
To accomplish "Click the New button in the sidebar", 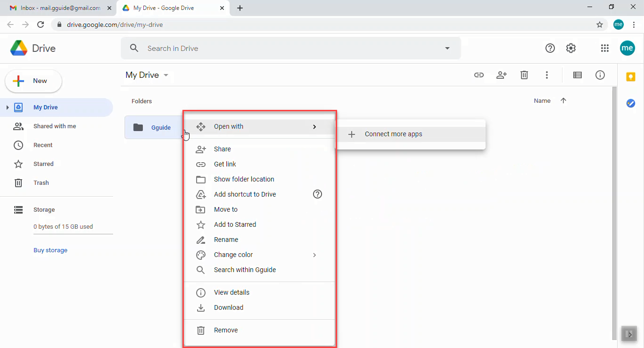I will tap(33, 81).
